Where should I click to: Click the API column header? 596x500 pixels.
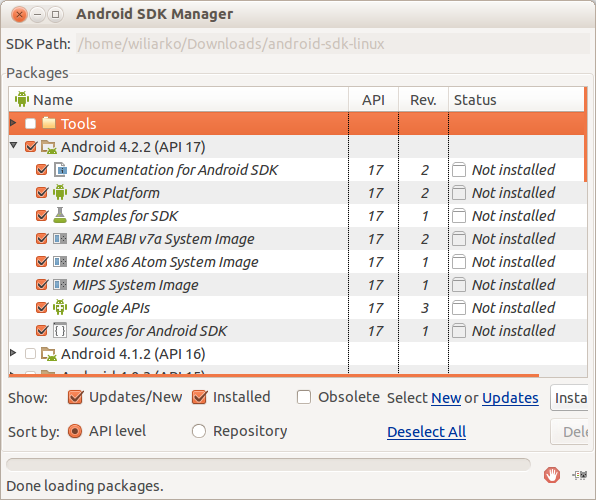tap(373, 100)
